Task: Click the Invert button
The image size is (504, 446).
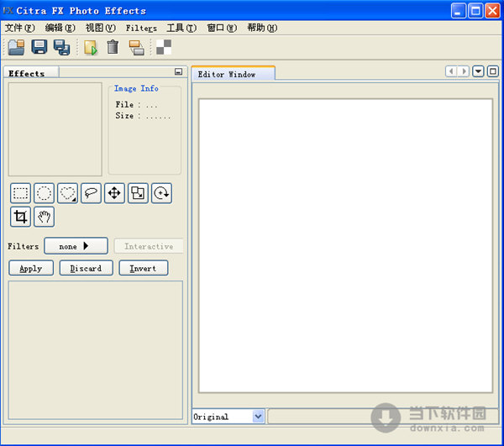Action: tap(144, 268)
